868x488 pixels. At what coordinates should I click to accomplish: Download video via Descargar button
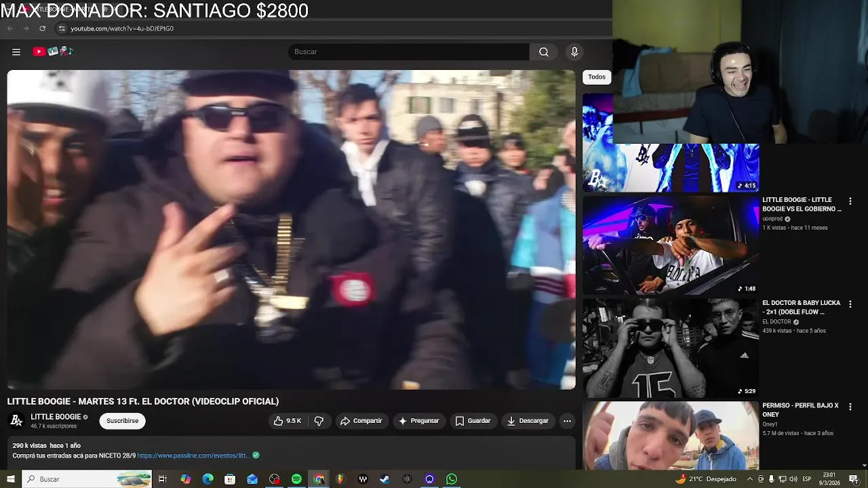pyautogui.click(x=528, y=421)
